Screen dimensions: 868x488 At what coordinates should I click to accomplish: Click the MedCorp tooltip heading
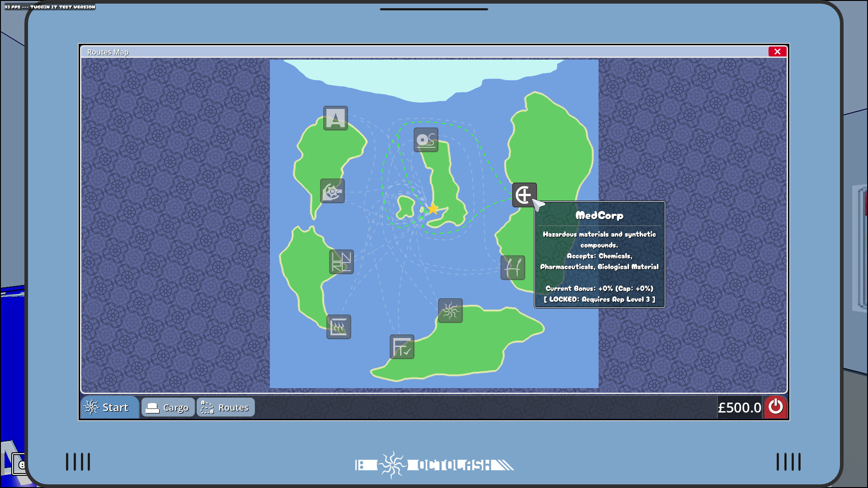coord(599,216)
